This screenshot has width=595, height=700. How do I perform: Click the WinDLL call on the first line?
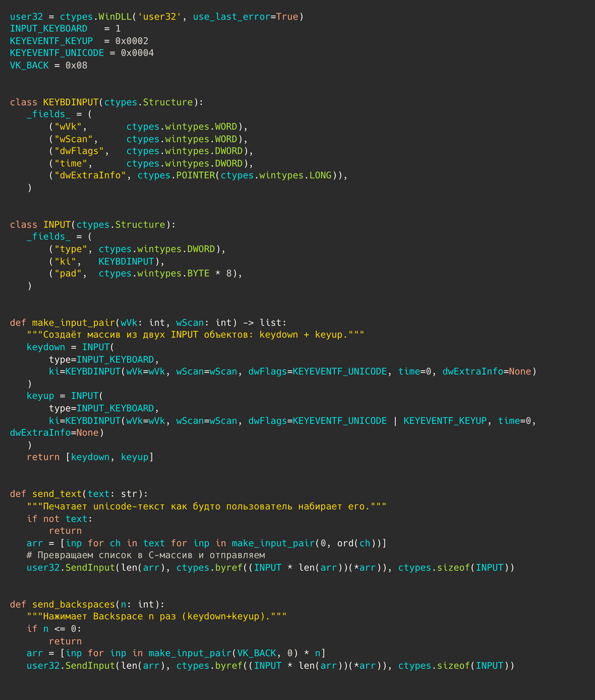[x=115, y=16]
